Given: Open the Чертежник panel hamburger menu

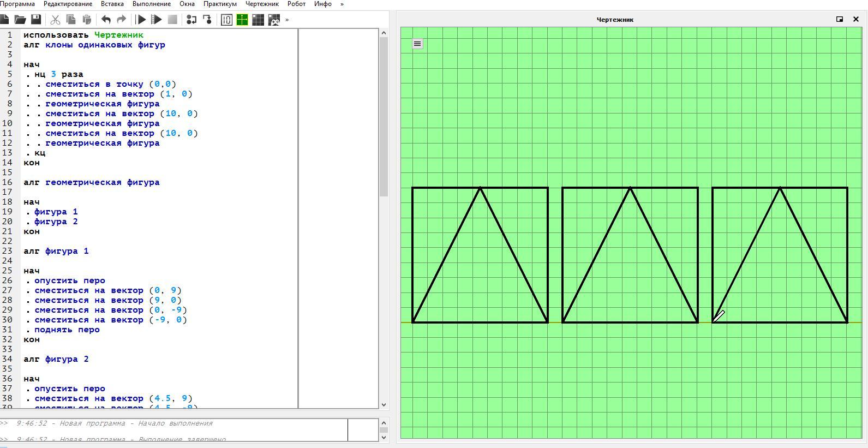Looking at the screenshot, I should point(417,44).
